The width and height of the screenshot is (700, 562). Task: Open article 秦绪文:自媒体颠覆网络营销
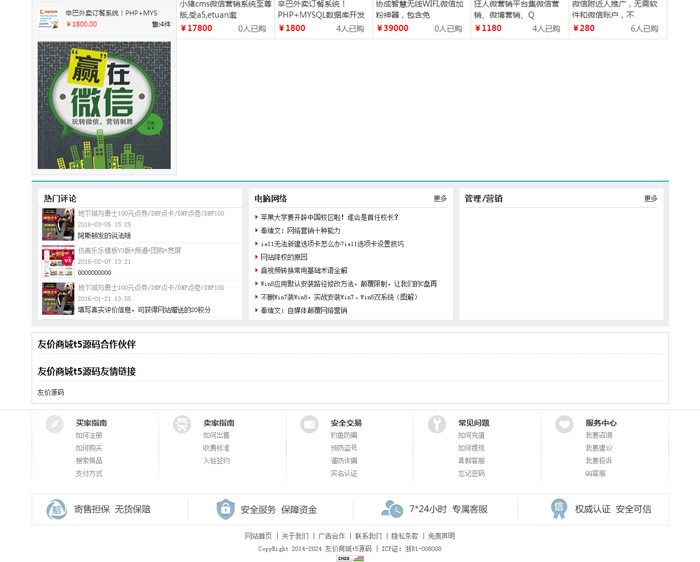pyautogui.click(x=304, y=310)
